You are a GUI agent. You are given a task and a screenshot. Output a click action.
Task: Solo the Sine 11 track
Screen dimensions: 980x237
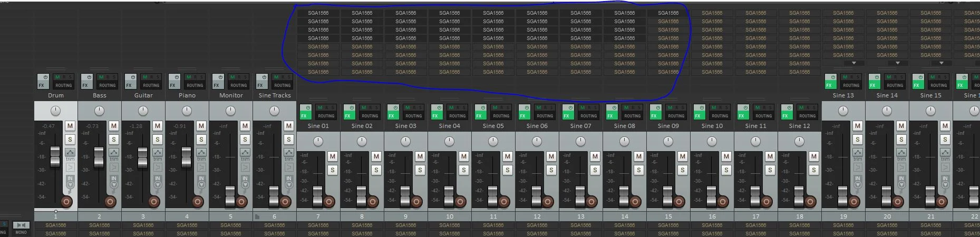tap(770, 170)
